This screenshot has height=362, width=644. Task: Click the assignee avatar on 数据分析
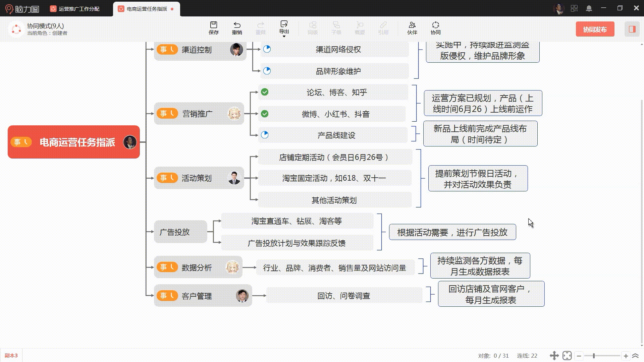click(x=232, y=267)
